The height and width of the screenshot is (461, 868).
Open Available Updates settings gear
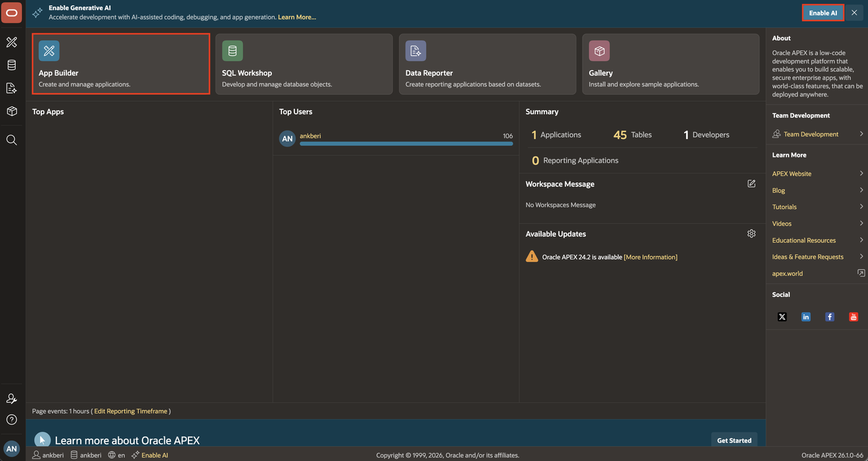coord(751,233)
